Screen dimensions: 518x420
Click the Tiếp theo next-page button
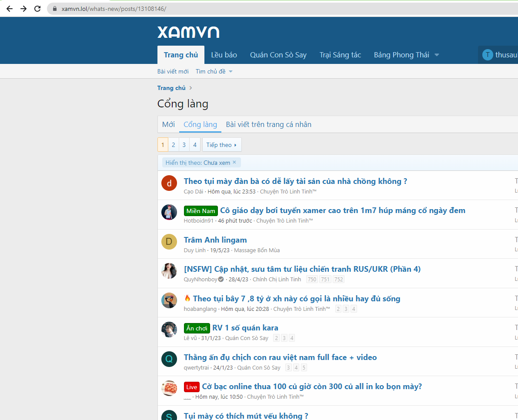pyautogui.click(x=221, y=145)
